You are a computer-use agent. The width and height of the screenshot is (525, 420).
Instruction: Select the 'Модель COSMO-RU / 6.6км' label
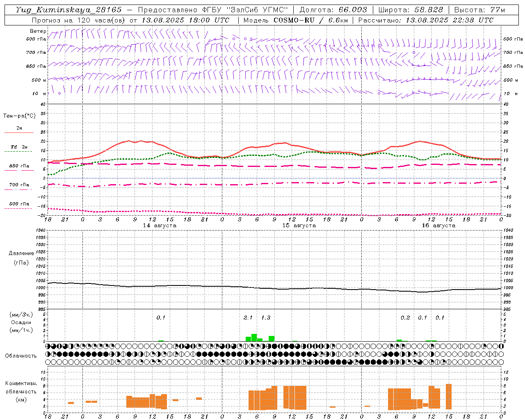pos(295,20)
